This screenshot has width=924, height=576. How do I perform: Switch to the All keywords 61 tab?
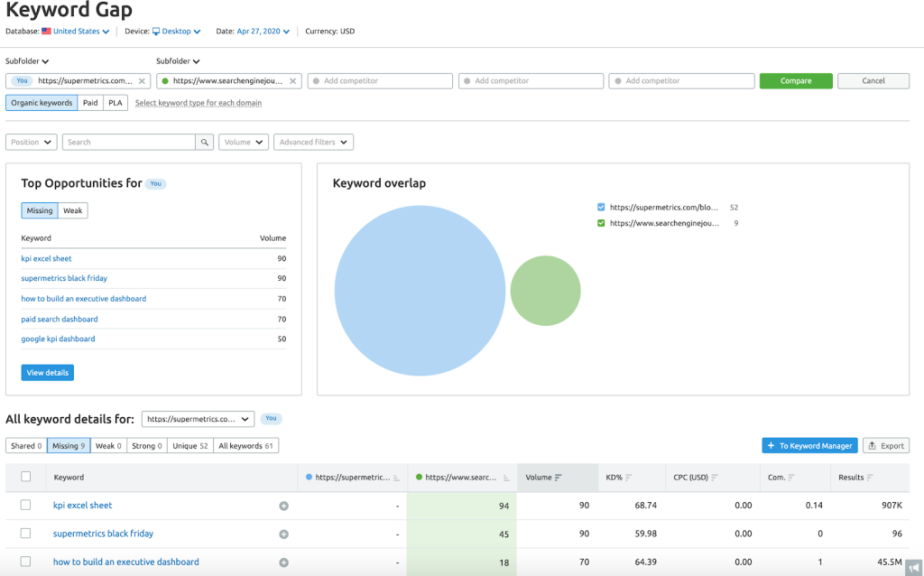tap(245, 446)
